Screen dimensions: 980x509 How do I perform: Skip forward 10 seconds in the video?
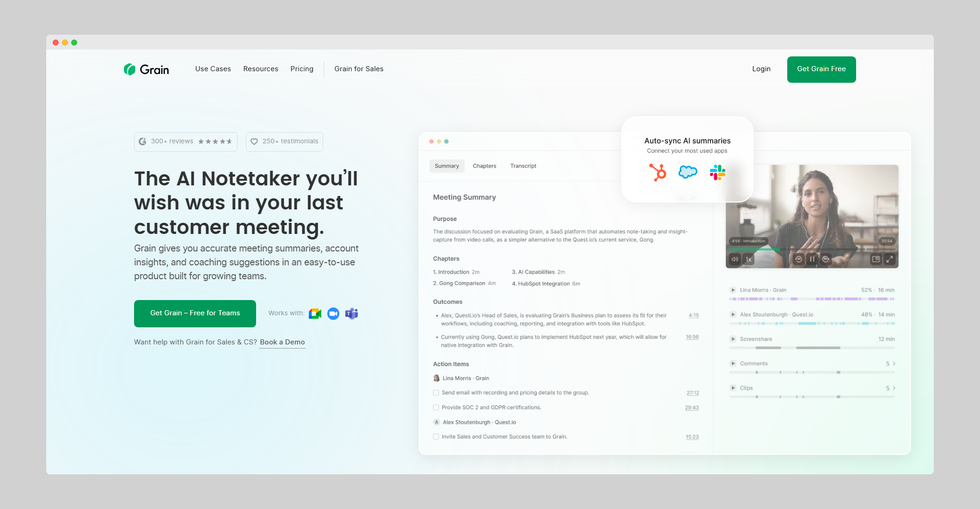pos(826,259)
